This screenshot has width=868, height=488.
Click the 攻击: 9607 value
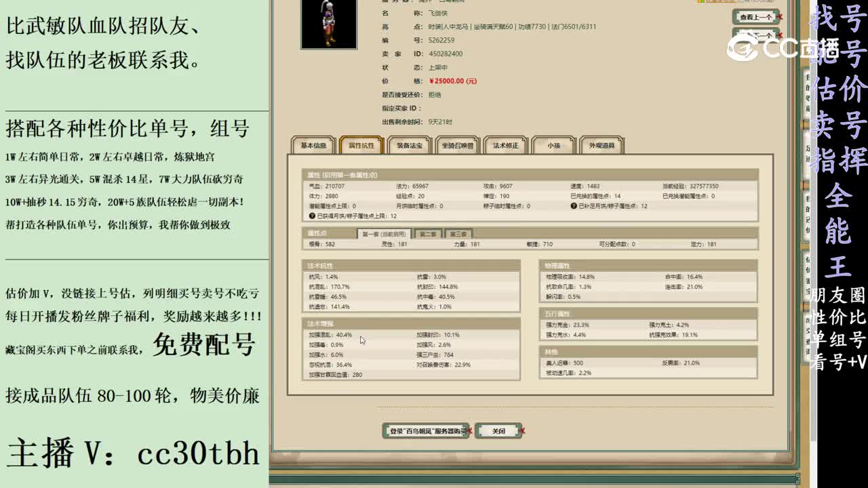[x=498, y=186]
